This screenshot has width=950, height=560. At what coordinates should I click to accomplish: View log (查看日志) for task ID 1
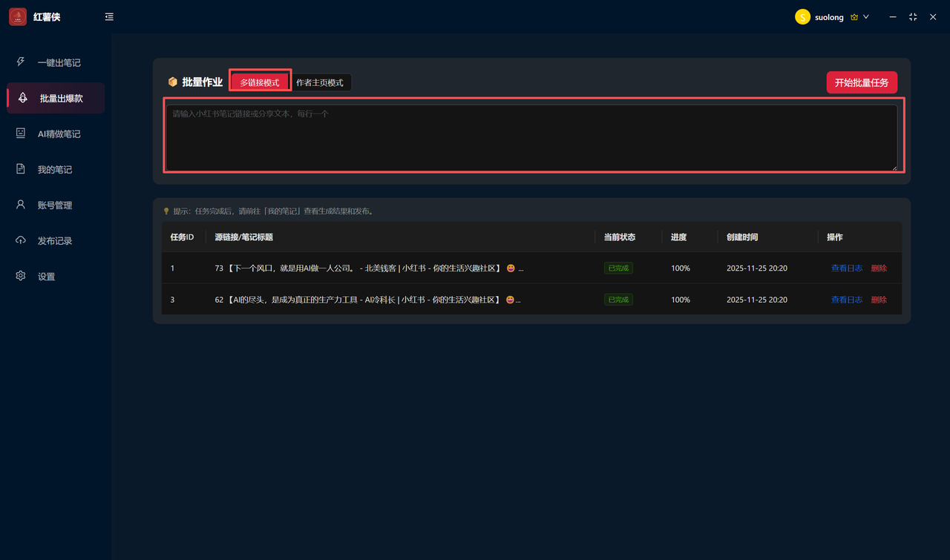(846, 269)
